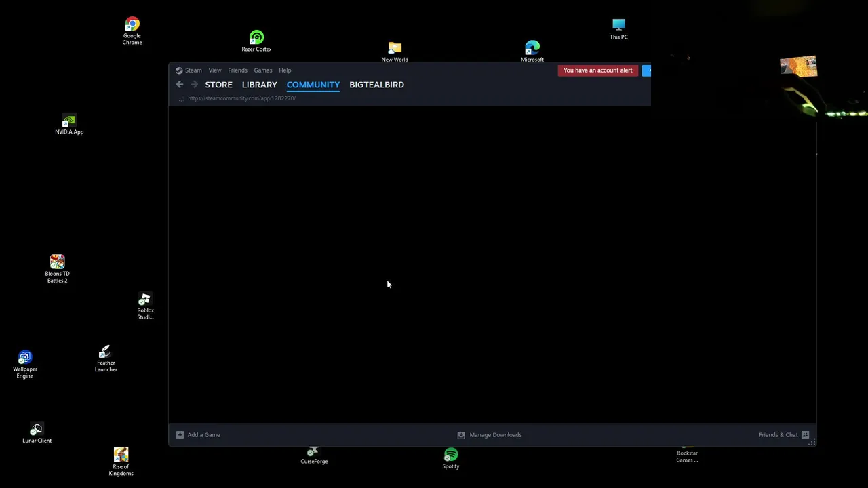Open the Games menu in Steam

click(x=263, y=70)
